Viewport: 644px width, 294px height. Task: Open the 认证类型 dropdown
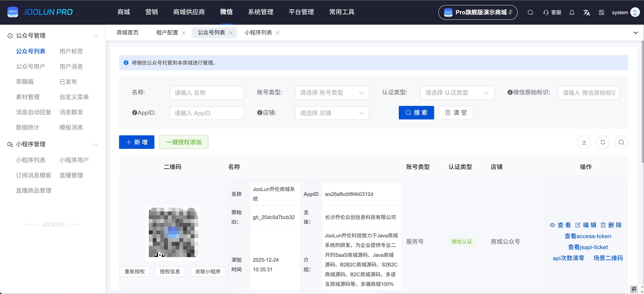click(457, 93)
